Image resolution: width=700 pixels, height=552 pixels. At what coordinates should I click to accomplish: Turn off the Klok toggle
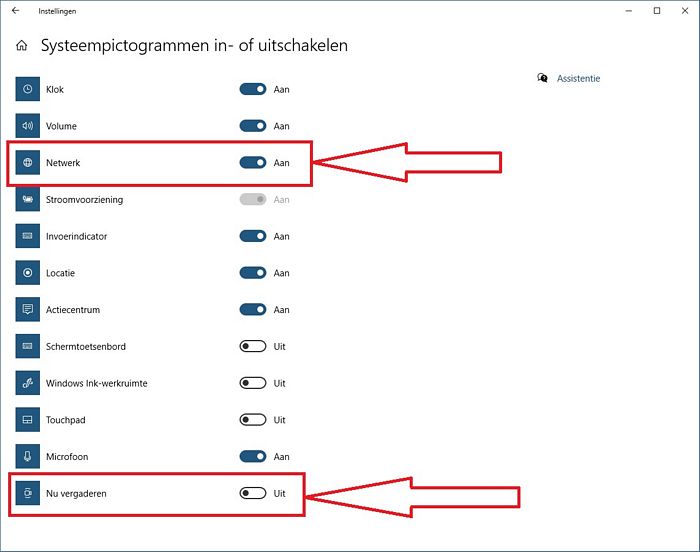[253, 89]
